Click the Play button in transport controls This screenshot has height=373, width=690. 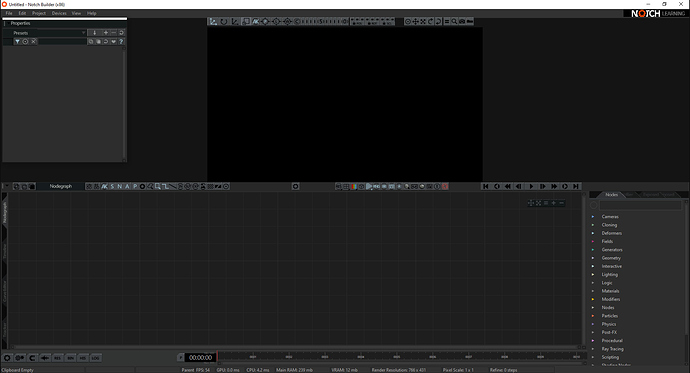[x=531, y=186]
